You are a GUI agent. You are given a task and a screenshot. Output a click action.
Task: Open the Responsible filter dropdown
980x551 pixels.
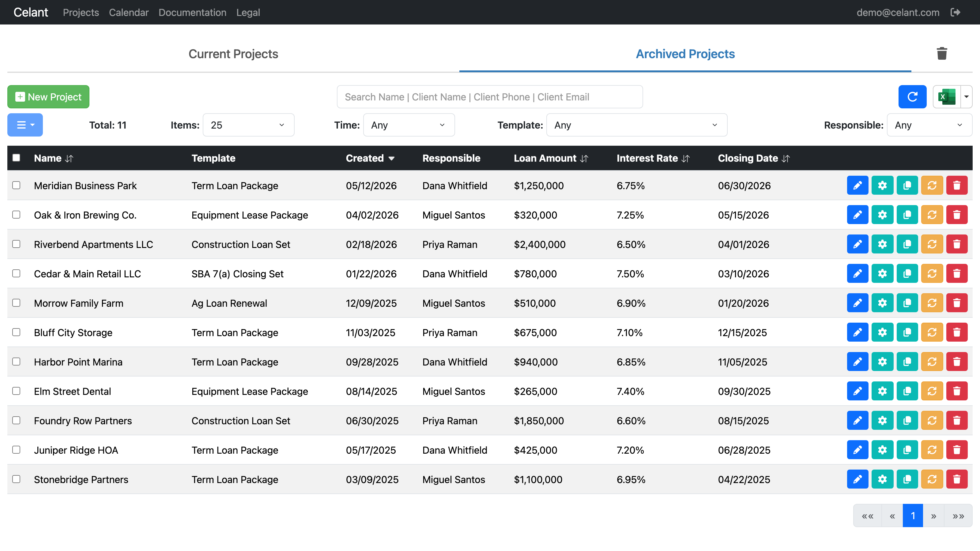coord(929,125)
